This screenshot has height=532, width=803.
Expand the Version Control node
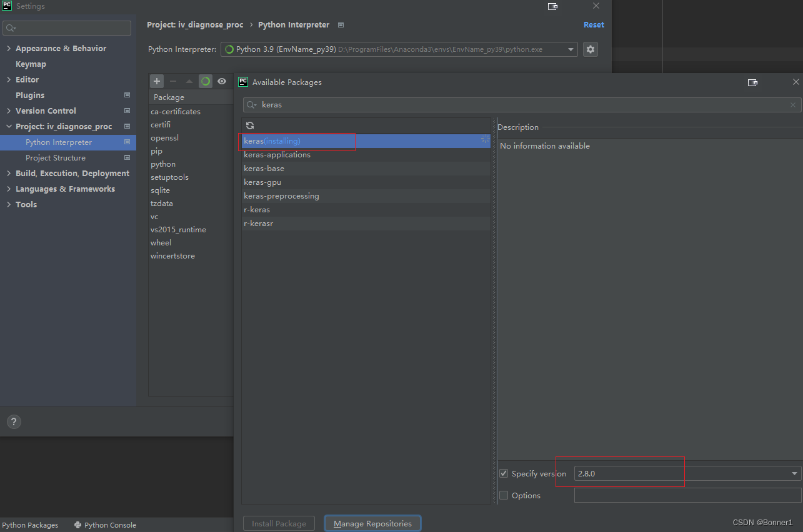9,111
